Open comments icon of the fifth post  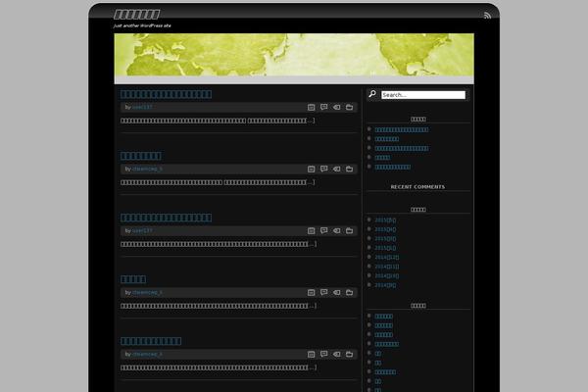pyautogui.click(x=324, y=354)
